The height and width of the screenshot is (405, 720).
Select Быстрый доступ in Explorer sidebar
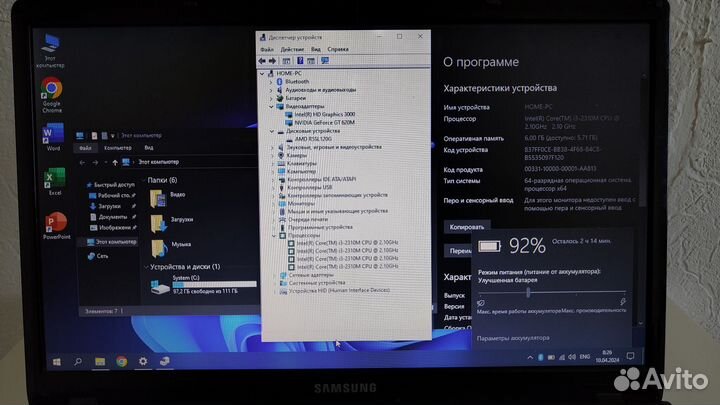point(111,185)
